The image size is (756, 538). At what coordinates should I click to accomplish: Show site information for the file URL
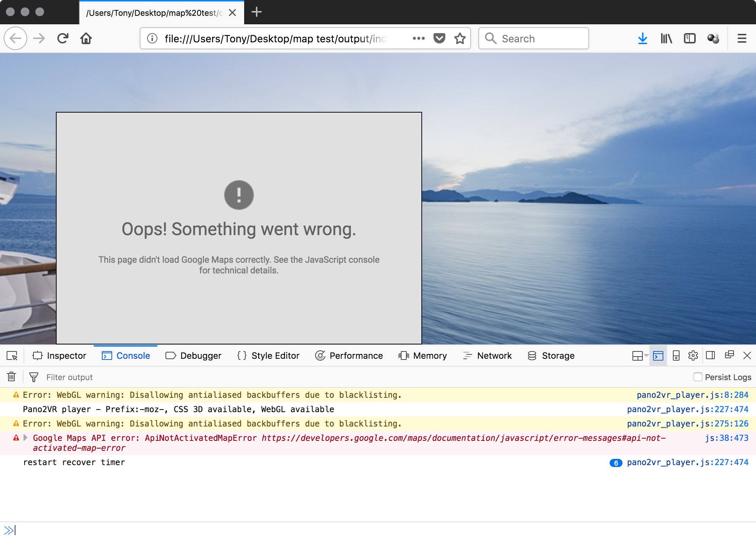[152, 38]
